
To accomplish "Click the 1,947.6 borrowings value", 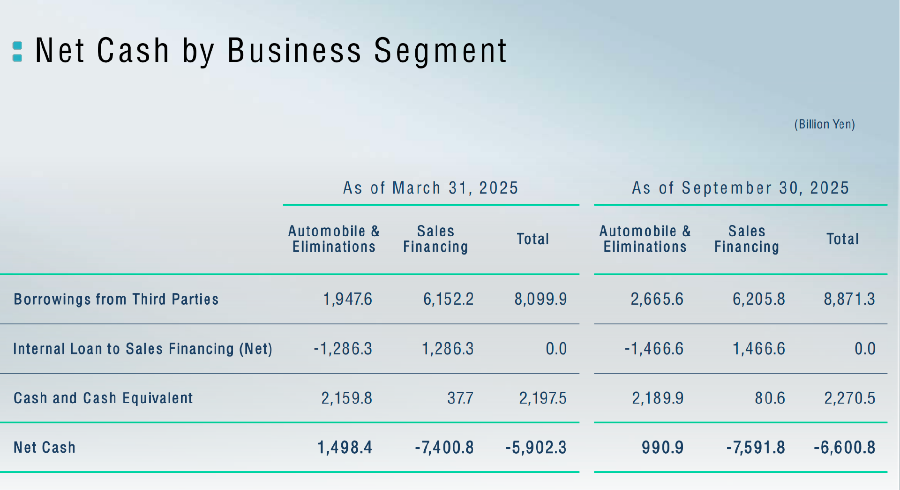I will click(348, 299).
